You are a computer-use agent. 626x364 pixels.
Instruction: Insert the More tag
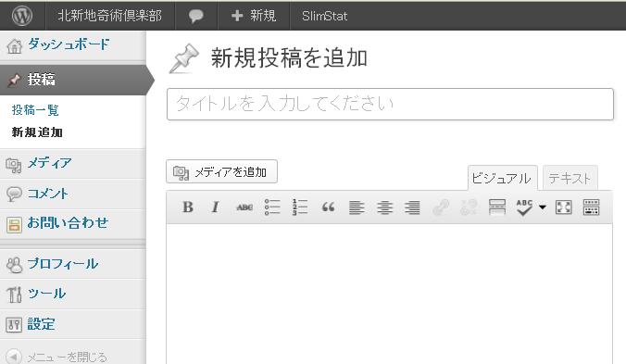[497, 207]
